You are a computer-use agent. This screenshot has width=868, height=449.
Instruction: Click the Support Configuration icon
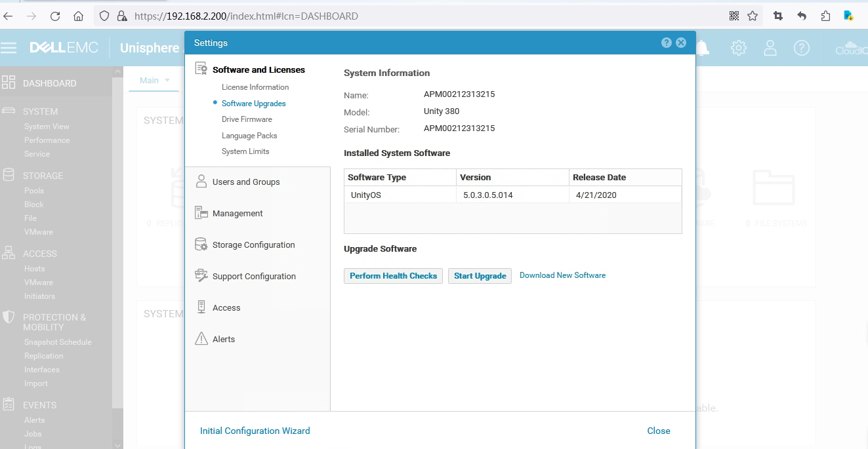pos(201,276)
